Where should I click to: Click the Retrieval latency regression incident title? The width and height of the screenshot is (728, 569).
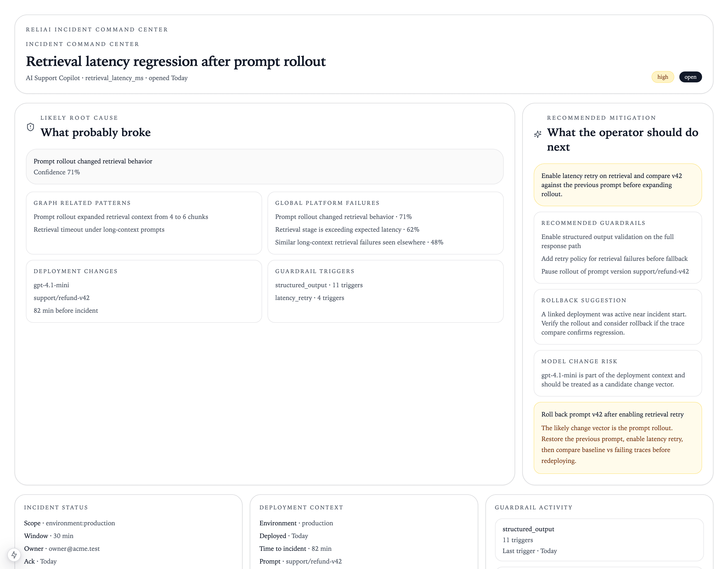pyautogui.click(x=176, y=61)
